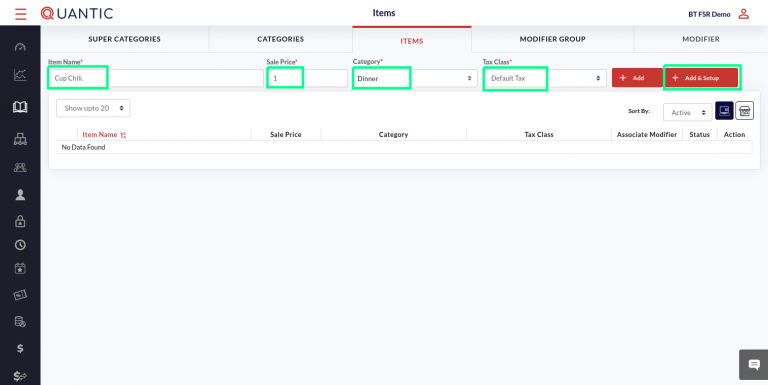Image resolution: width=768 pixels, height=385 pixels.
Task: Click the Quantic logo
Action: 77,13
